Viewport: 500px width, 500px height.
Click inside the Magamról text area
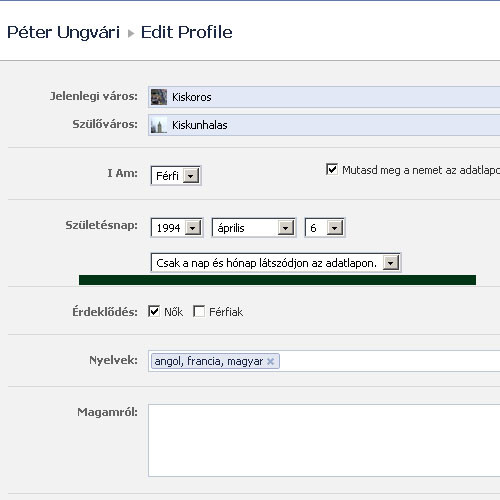coord(324,440)
